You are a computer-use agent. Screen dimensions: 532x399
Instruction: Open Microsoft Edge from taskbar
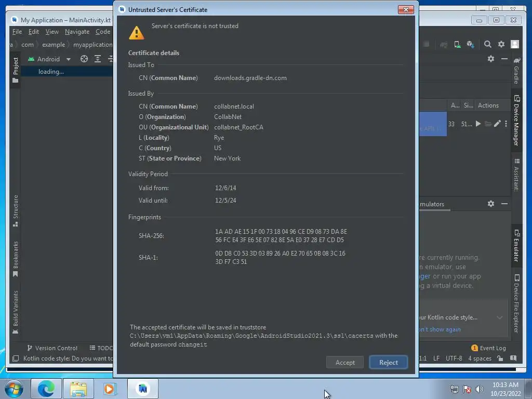pos(46,389)
